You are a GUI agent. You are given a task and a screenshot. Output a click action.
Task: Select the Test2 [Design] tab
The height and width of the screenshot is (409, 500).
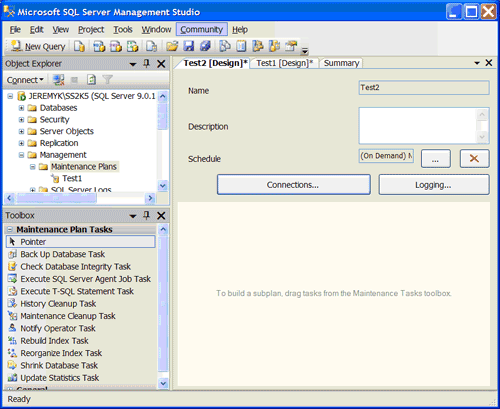[x=215, y=63]
